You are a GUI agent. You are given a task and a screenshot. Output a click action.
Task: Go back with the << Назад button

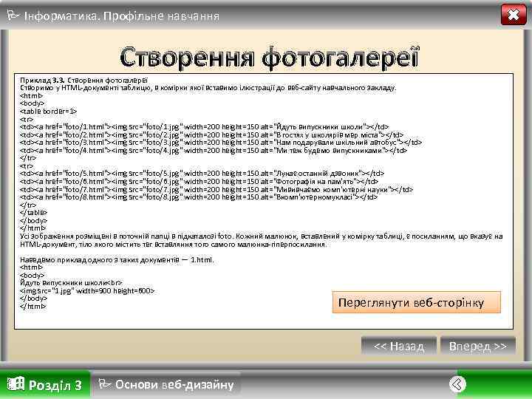click(399, 346)
